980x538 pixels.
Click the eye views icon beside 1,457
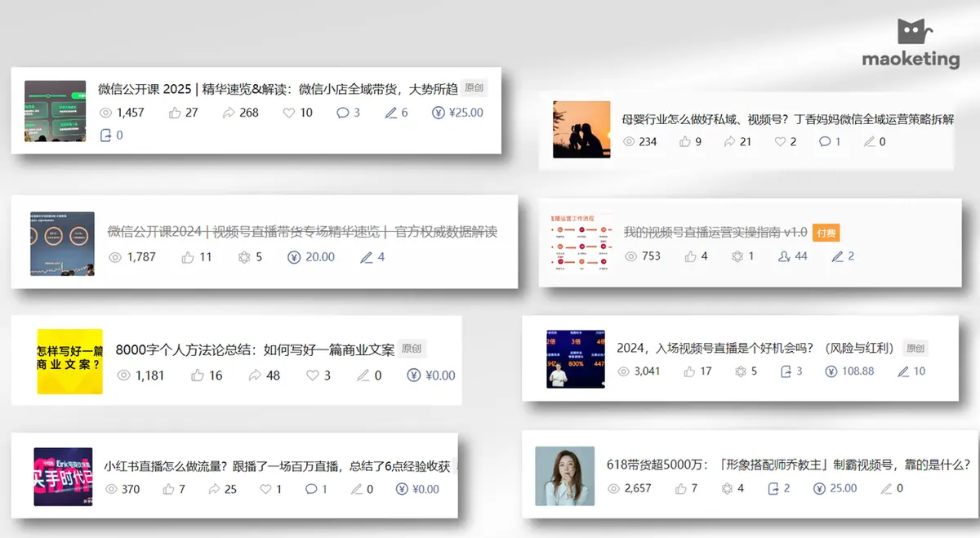click(x=105, y=113)
